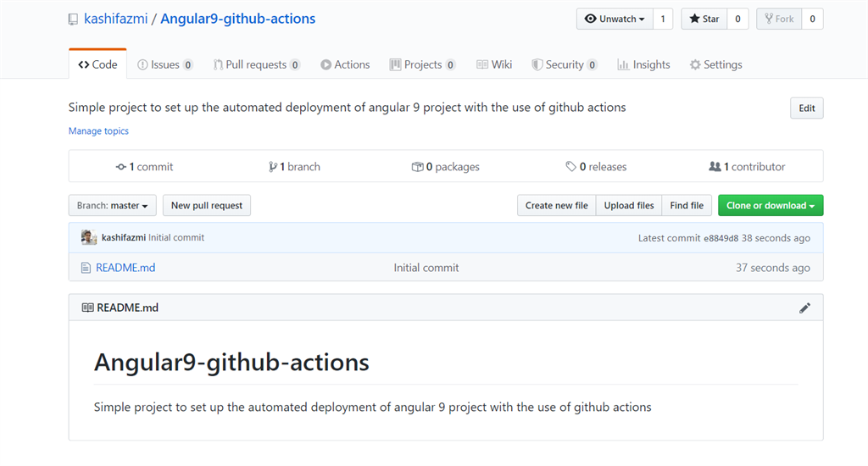868x466 pixels.
Task: Toggle Unwatch for the repository
Action: [x=615, y=19]
